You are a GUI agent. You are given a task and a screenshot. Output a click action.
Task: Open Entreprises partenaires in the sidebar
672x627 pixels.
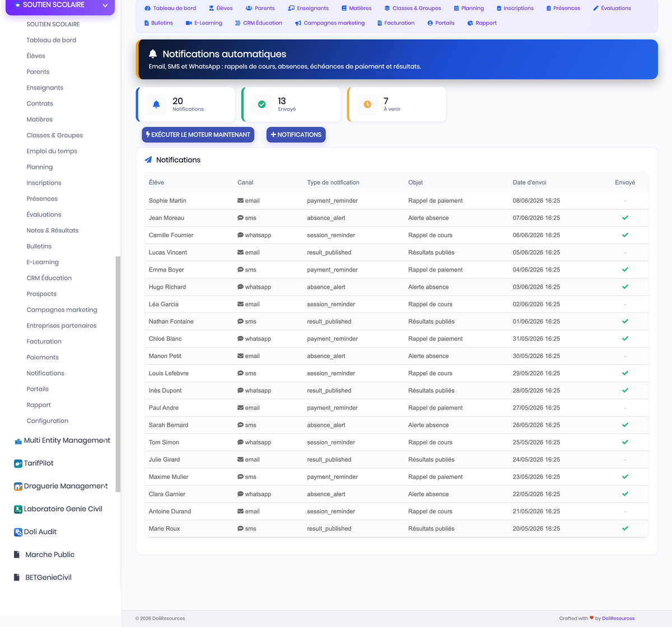pos(62,326)
